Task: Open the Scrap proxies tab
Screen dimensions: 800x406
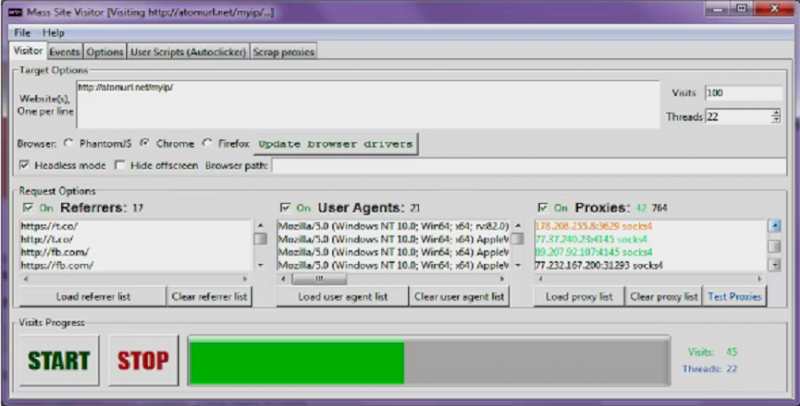Action: point(284,52)
